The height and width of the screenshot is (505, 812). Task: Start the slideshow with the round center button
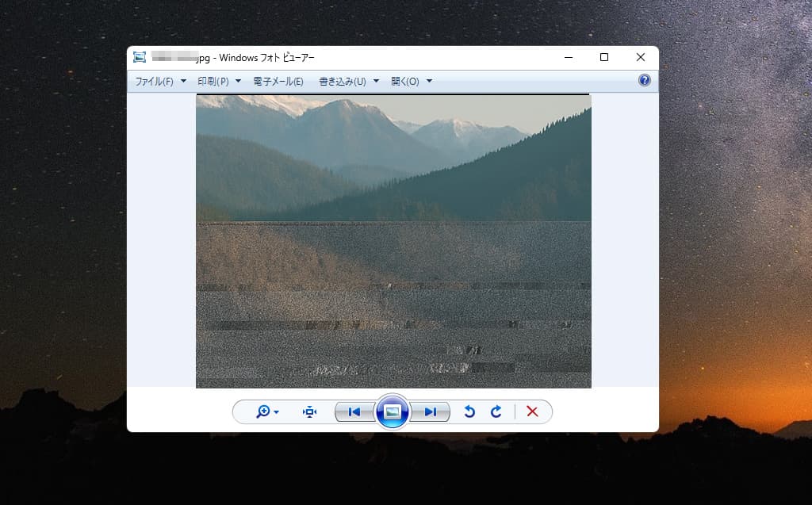393,412
